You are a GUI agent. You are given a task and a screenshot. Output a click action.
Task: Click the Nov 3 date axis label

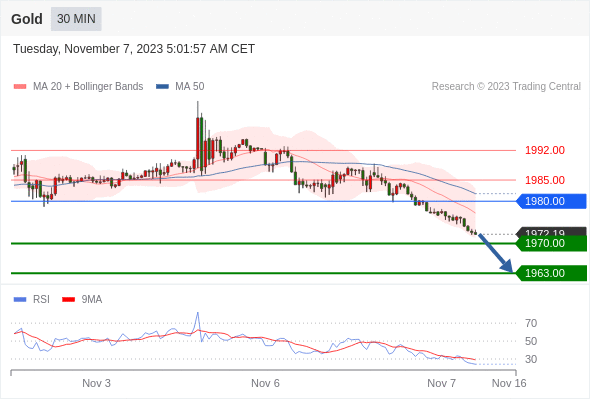coord(96,383)
